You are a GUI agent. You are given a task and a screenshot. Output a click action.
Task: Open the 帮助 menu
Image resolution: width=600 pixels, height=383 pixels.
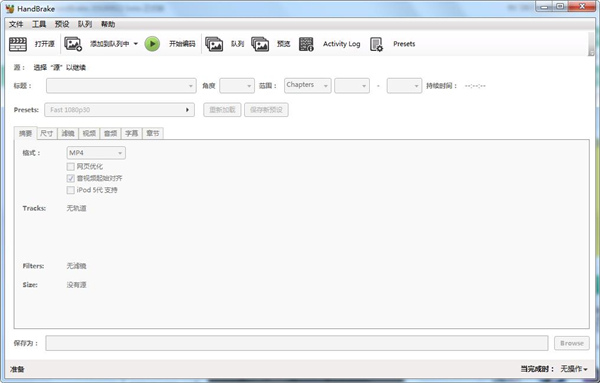click(x=108, y=24)
